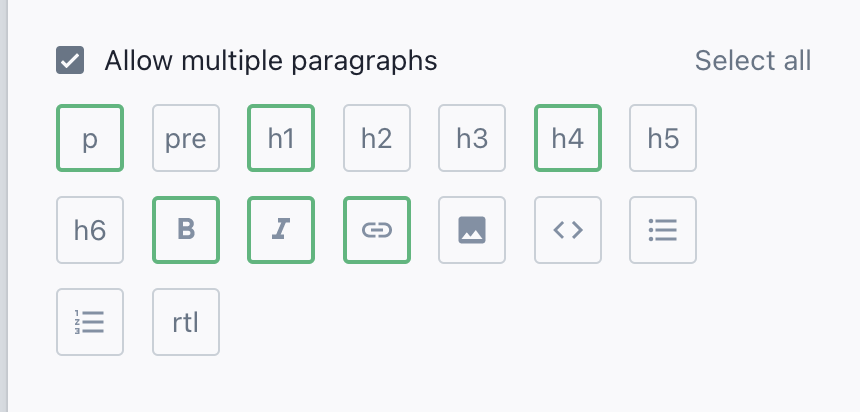Enable the rtl text direction option
The height and width of the screenshot is (412, 860).
186,322
